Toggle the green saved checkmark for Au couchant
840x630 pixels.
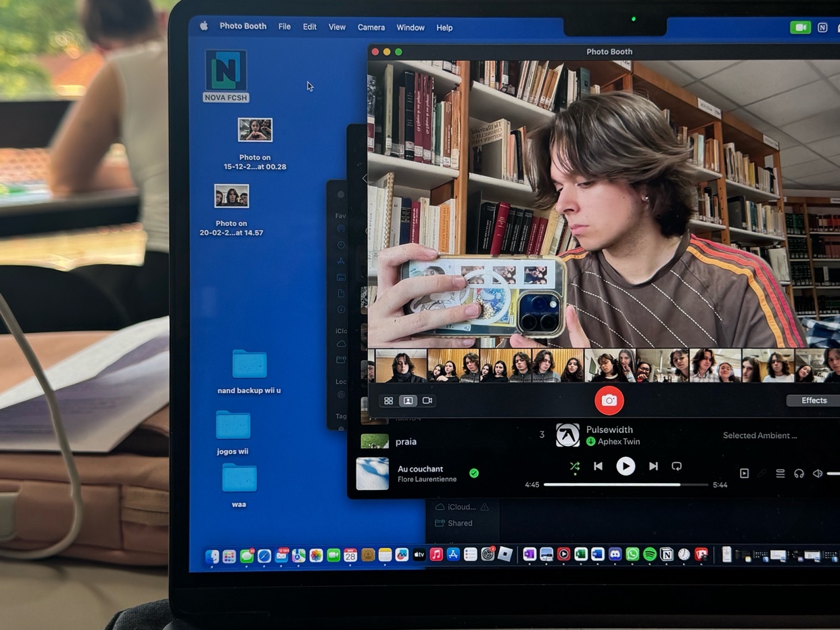tap(474, 473)
